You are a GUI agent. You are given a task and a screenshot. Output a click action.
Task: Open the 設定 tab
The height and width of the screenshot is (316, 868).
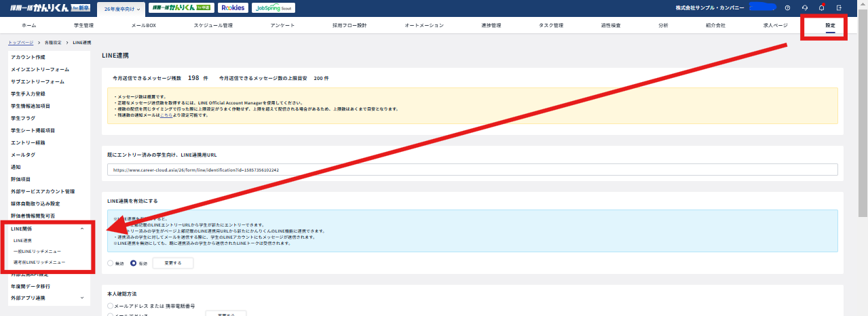point(830,25)
